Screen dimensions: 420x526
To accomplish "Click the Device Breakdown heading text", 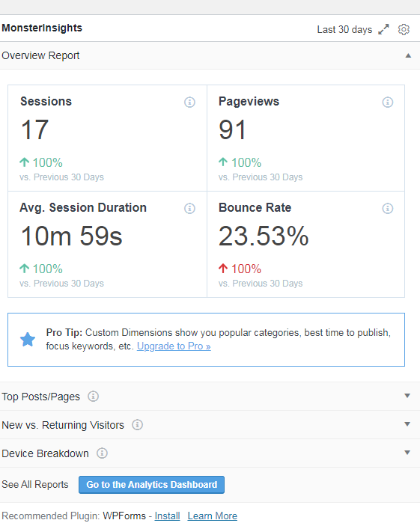I will (46, 453).
